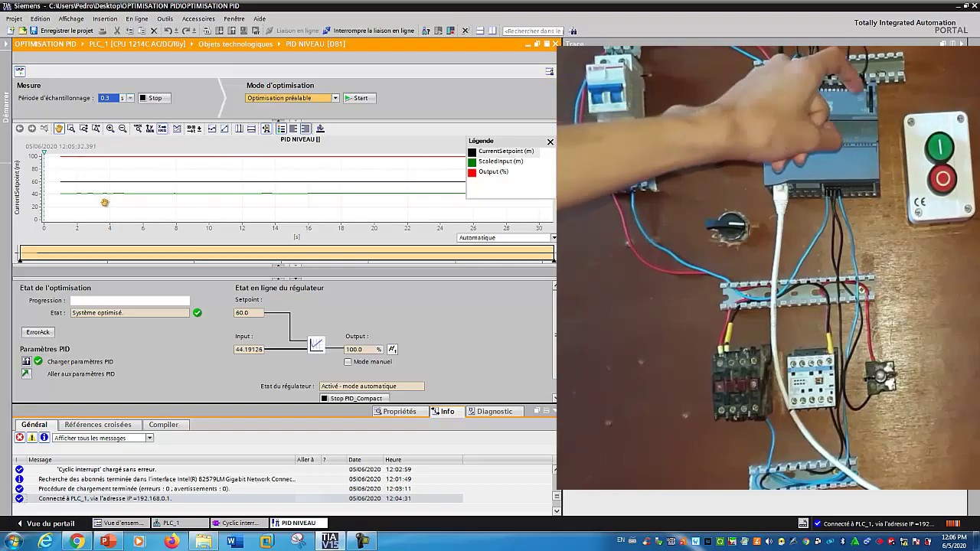Open the En ligne menu

pyautogui.click(x=136, y=18)
